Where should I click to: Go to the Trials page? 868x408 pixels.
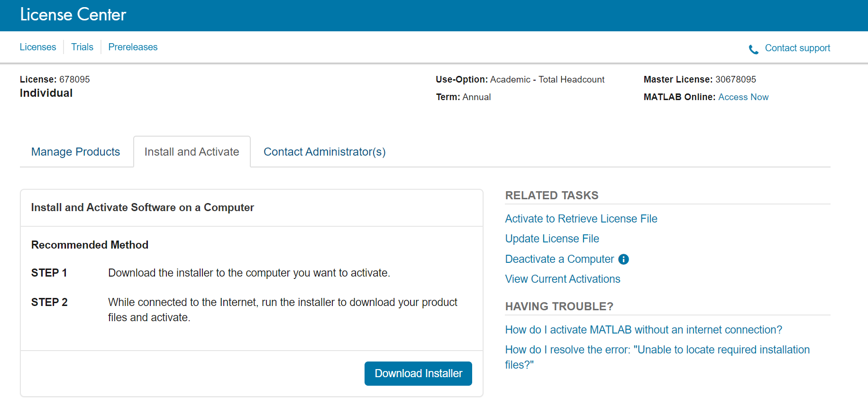coord(82,47)
